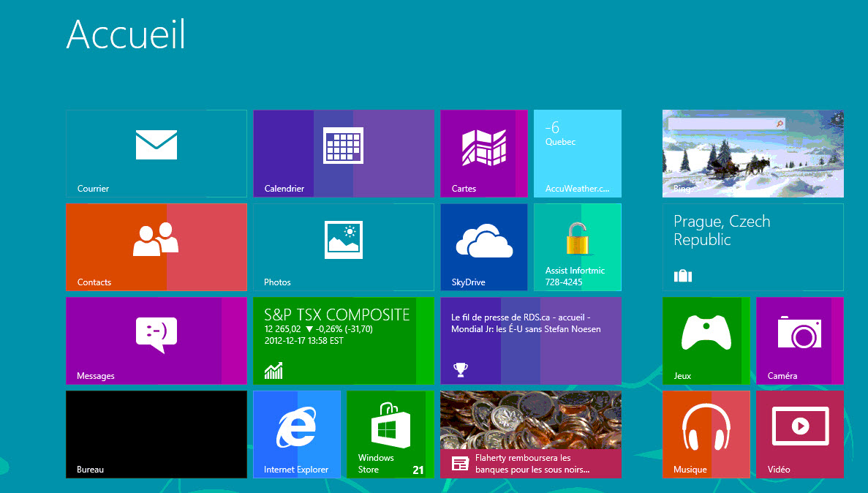
Task: Click the 'SkyDrive' tile label
Action: [x=468, y=282]
